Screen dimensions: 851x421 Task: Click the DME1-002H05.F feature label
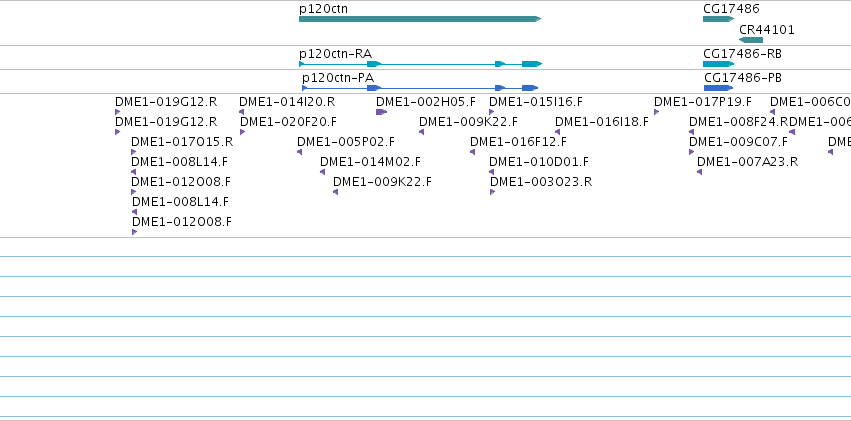(426, 101)
